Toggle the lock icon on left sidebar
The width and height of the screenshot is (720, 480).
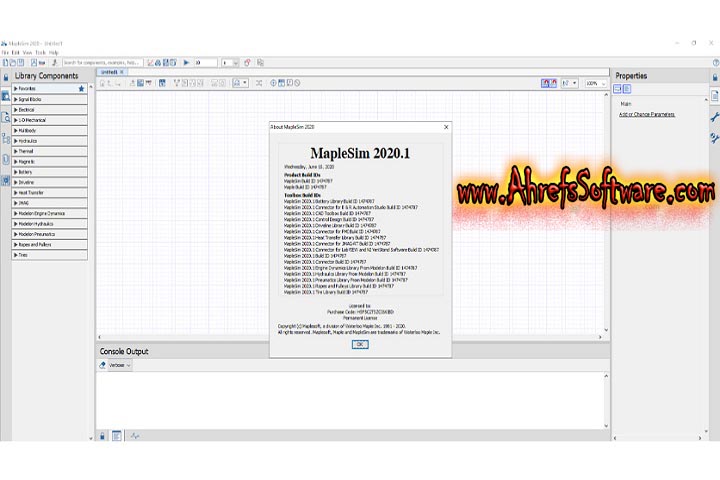(x=5, y=76)
